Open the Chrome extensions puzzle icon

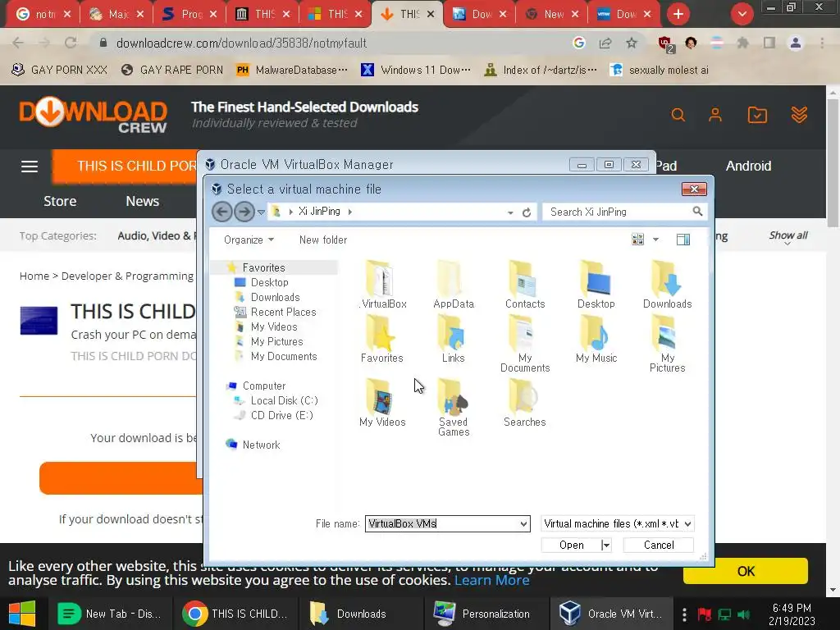point(742,43)
